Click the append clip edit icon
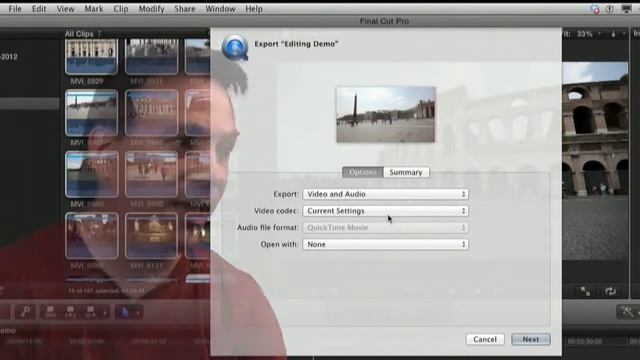640x360 pixels. [x=90, y=312]
